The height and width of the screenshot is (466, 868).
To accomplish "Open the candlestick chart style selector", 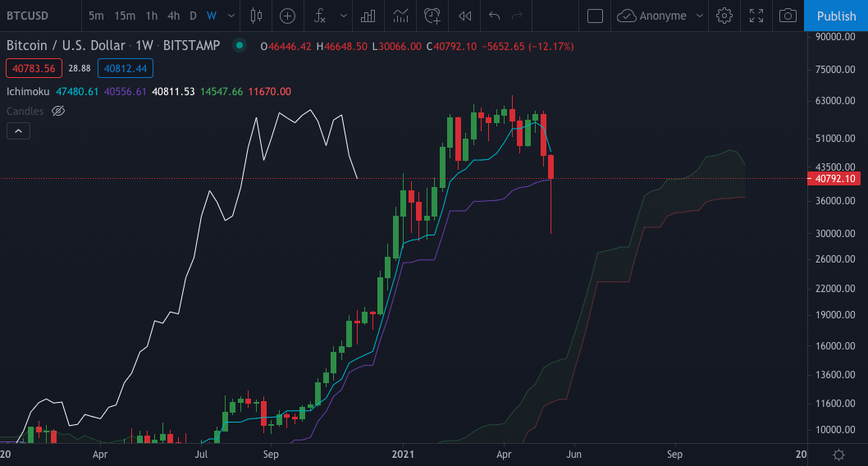I will 256,16.
